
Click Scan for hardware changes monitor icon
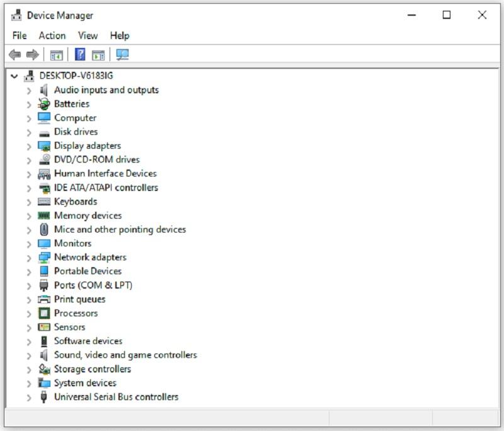pos(122,55)
